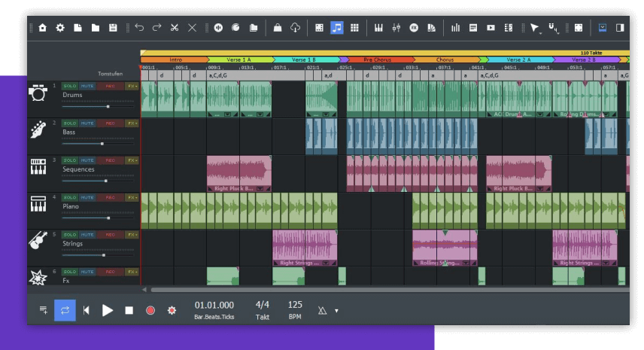
Task: Toggle SOLO on the Bass track
Action: pyautogui.click(x=70, y=123)
